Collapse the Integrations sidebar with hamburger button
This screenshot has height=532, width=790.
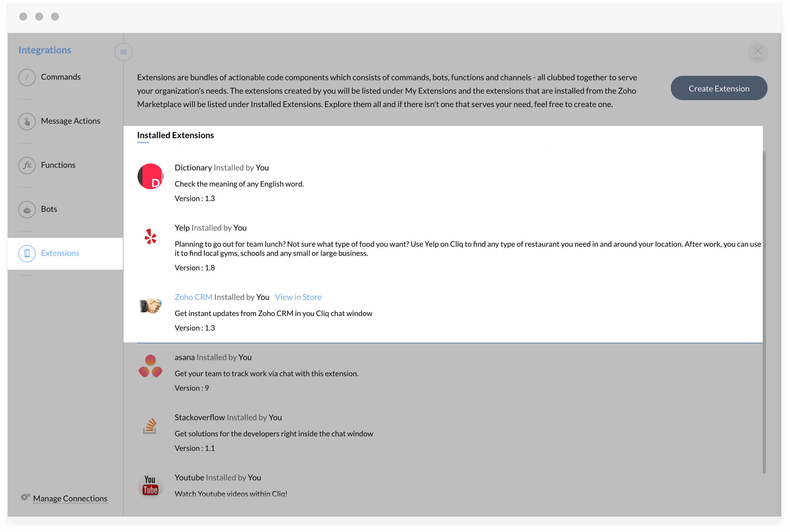[123, 52]
